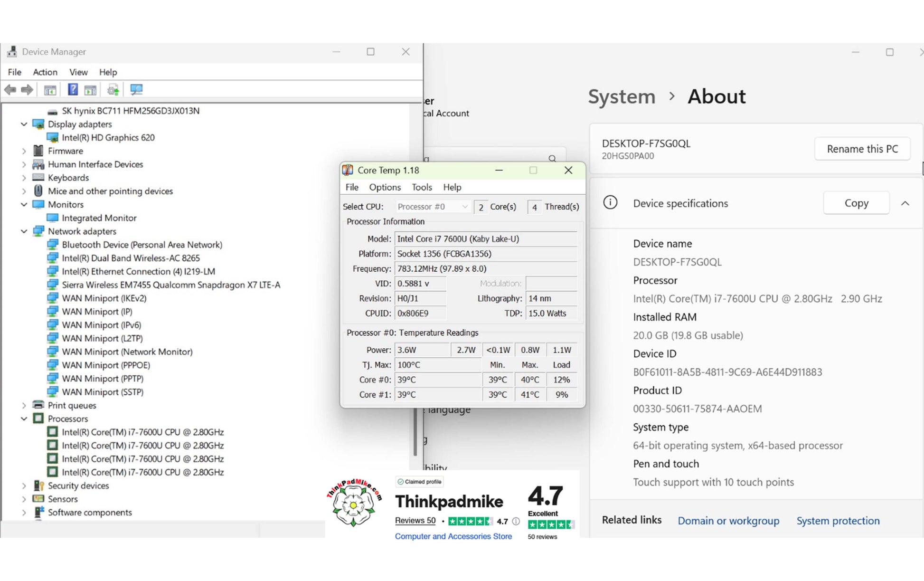This screenshot has height=581, width=924.
Task: Collapse the Monitors tree node
Action: (24, 204)
